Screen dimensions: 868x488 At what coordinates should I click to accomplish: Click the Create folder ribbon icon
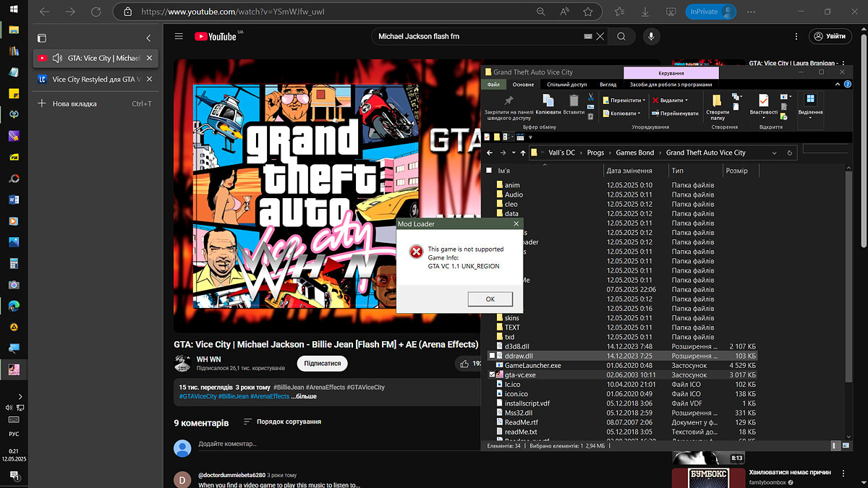[717, 100]
